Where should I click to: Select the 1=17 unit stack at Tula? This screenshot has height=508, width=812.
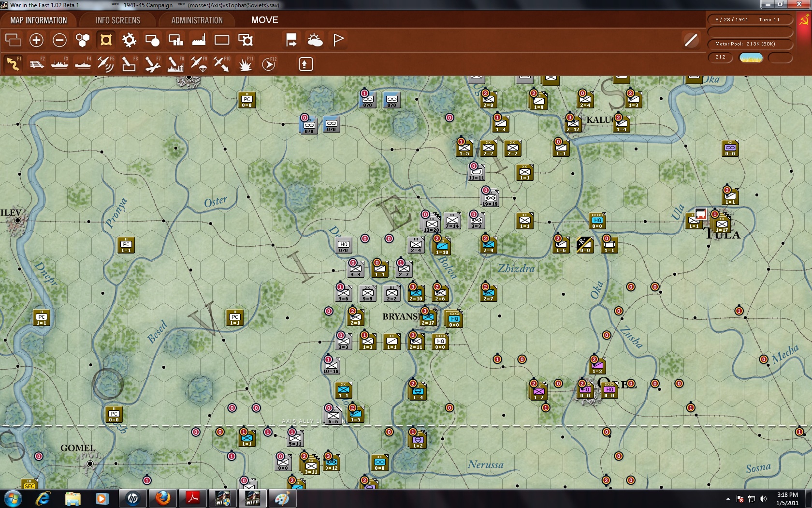(722, 223)
